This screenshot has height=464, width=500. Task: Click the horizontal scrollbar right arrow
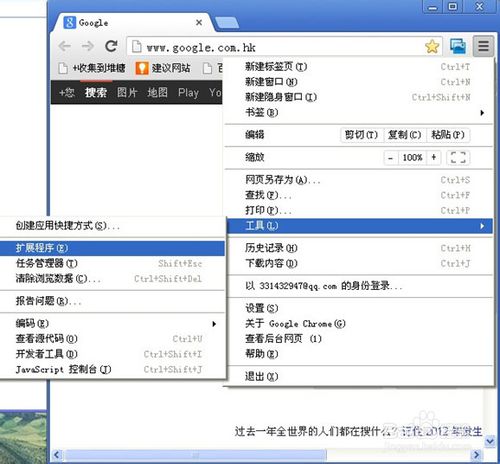[476, 455]
